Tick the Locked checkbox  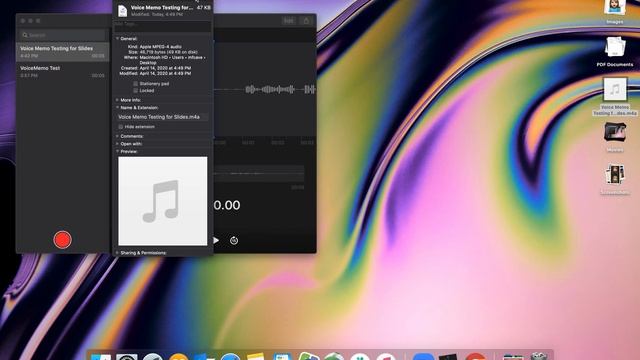point(136,90)
